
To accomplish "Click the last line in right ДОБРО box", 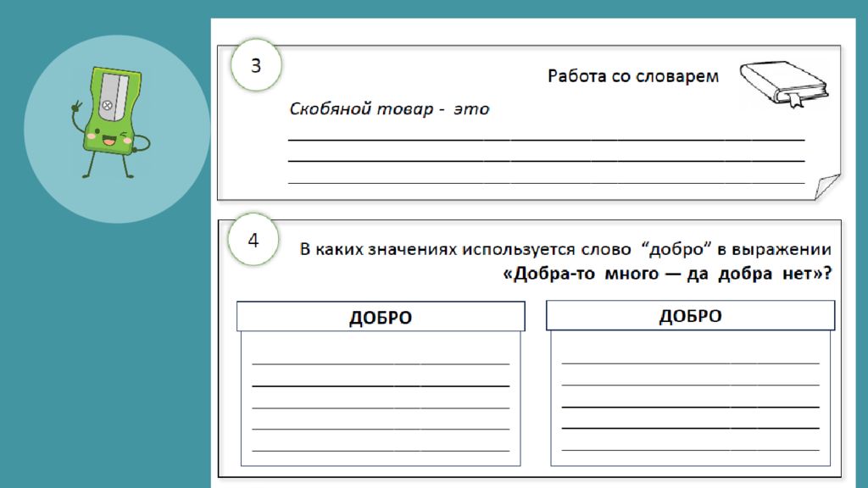I will (x=690, y=450).
